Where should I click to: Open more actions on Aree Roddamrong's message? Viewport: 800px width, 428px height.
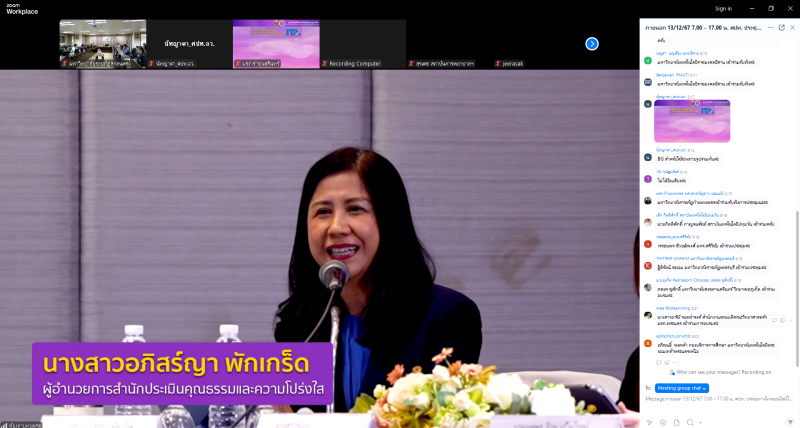click(791, 320)
